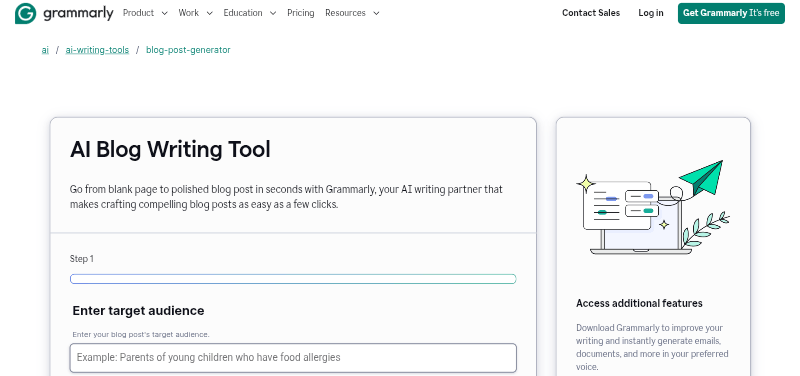Image resolution: width=800 pixels, height=376 pixels.
Task: Focus the target audience input field
Action: [x=293, y=358]
